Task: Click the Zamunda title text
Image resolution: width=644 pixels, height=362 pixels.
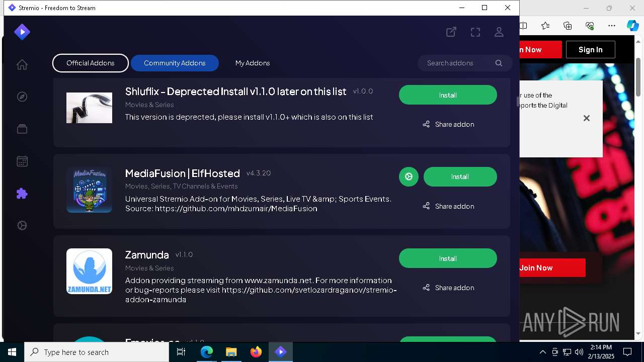Action: pyautogui.click(x=147, y=255)
